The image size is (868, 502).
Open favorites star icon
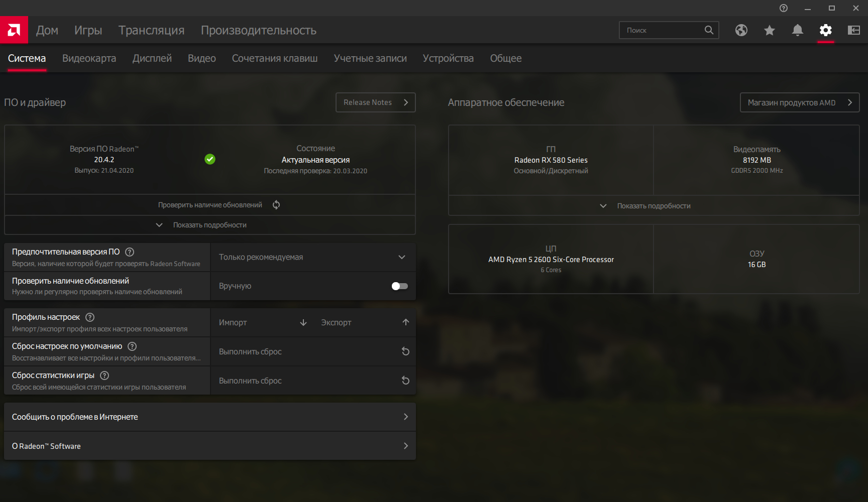pos(770,30)
